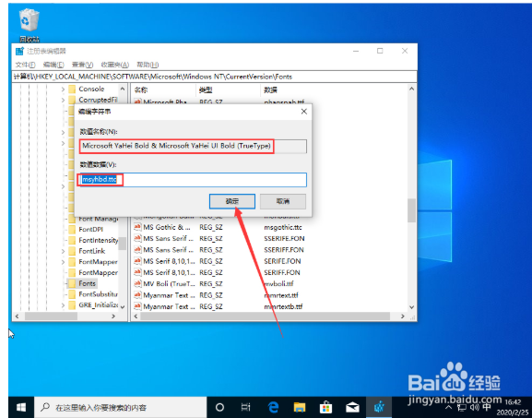This screenshot has height=418, width=532.
Task: Open Microsoft Store from the taskbar
Action: pos(325,407)
